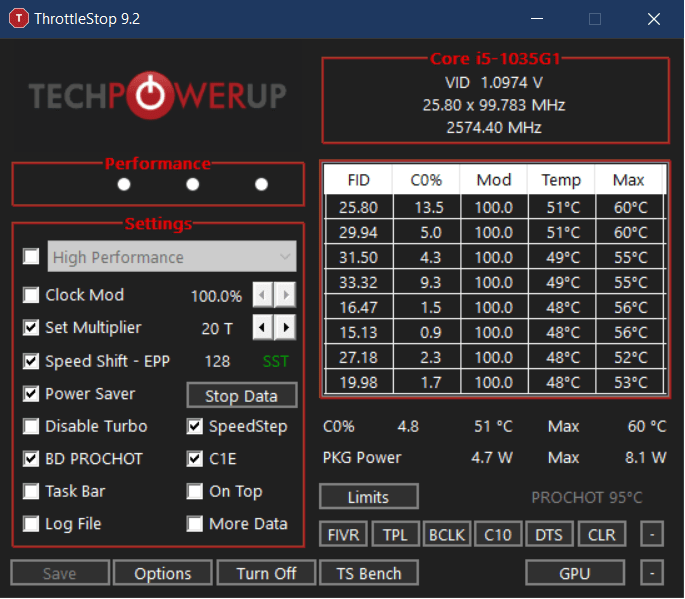Launch TS Bench
This screenshot has width=685, height=599.
click(x=369, y=572)
